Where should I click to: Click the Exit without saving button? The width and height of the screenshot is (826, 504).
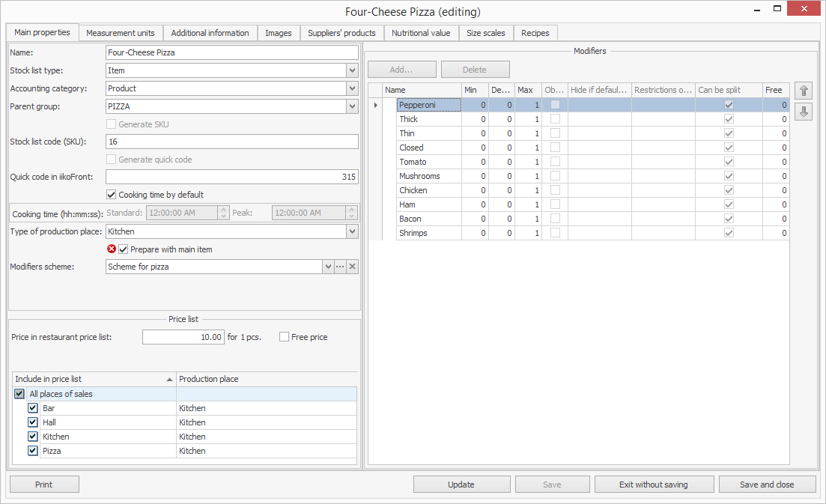653,485
